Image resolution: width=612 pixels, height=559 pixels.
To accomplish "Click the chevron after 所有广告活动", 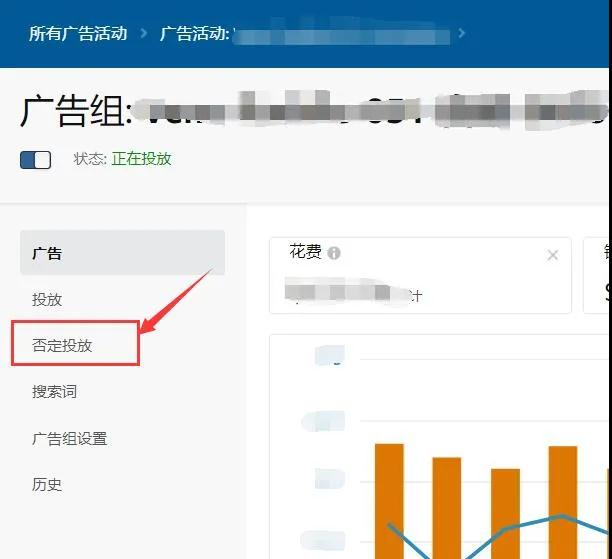I will (144, 33).
